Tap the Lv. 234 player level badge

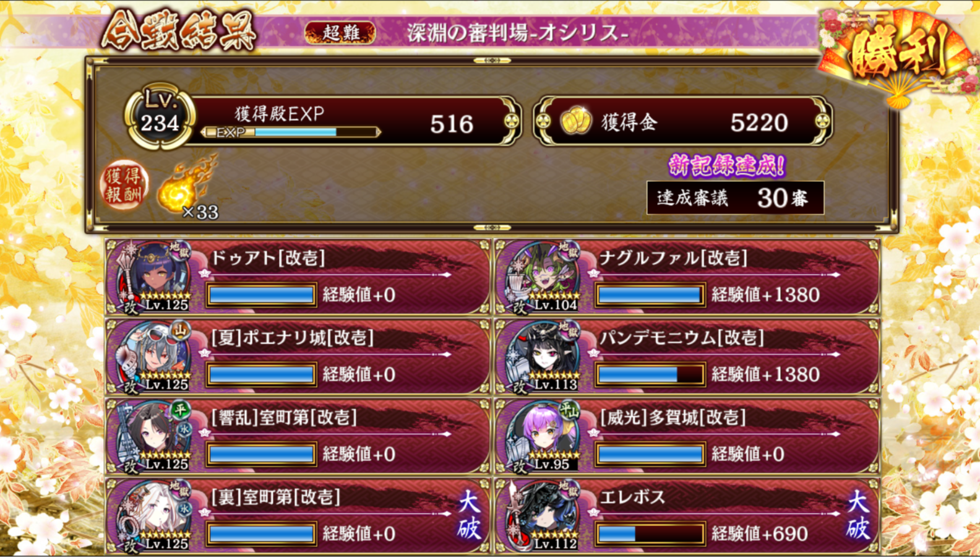pyautogui.click(x=160, y=116)
